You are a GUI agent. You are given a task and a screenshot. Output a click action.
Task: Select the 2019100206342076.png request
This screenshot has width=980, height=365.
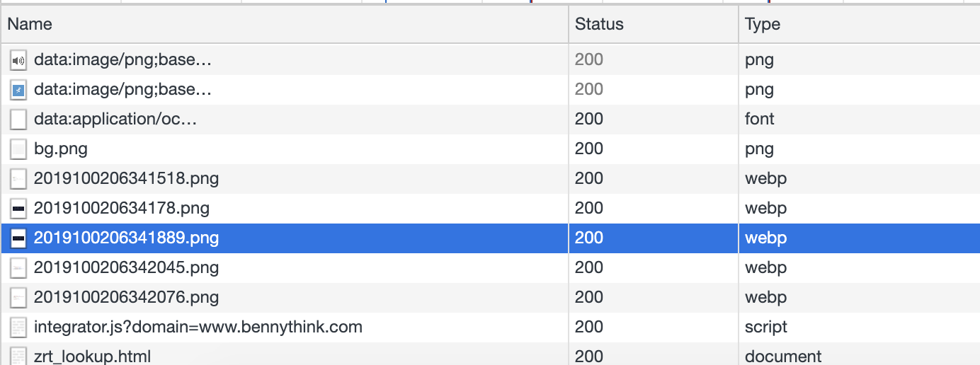(x=126, y=298)
